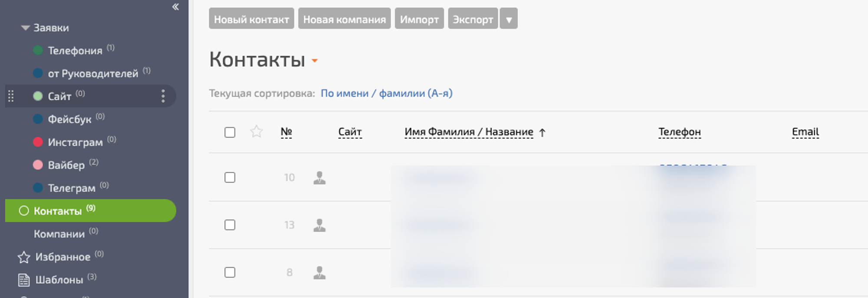The height and width of the screenshot is (298, 868).
Task: Collapse the Заявки tree section
Action: pos(26,28)
